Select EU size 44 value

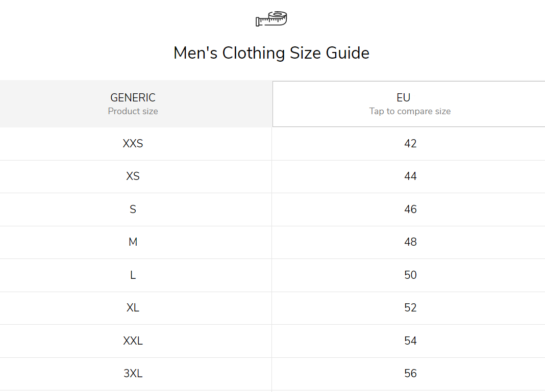[x=410, y=176]
